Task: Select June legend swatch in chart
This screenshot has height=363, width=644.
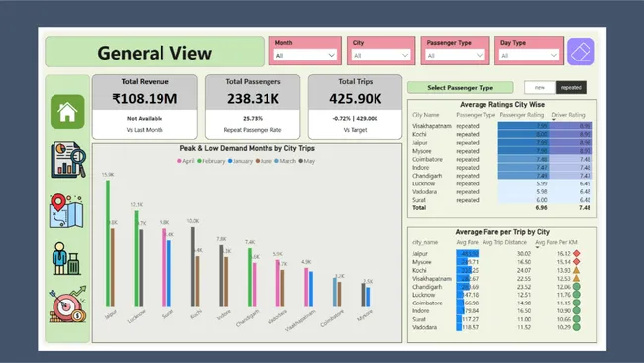Action: point(258,161)
